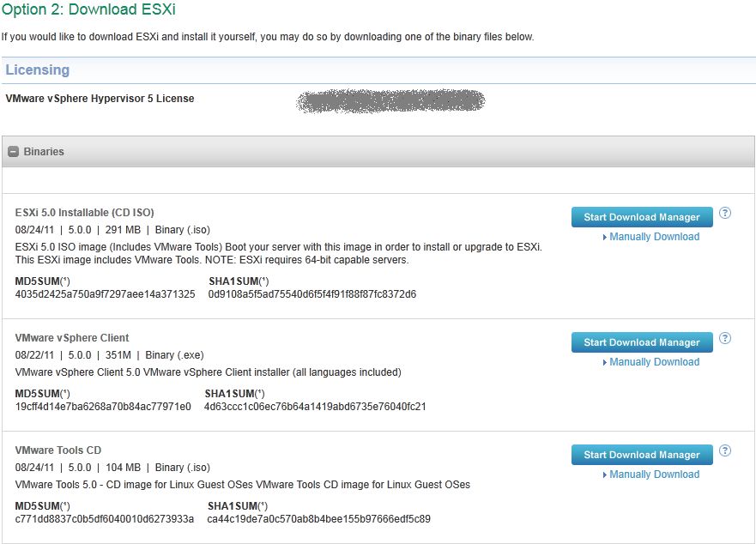Click the VMware Tools 5.0 Linux Guest description
The width and height of the screenshot is (756, 544).
(x=243, y=485)
